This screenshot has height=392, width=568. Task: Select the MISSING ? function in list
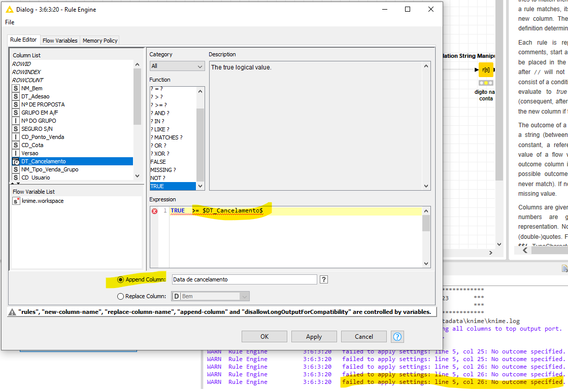(163, 170)
